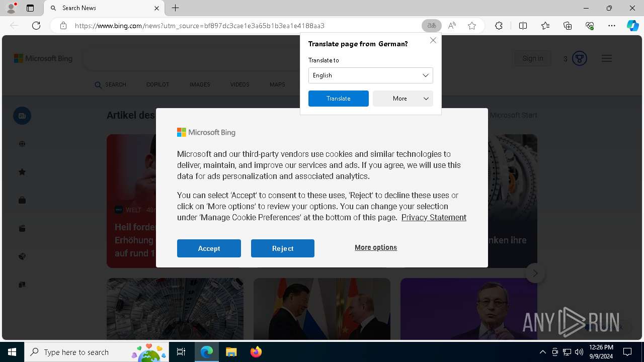The height and width of the screenshot is (362, 644).
Task: Open a new tab with the plus button
Action: coord(175,8)
